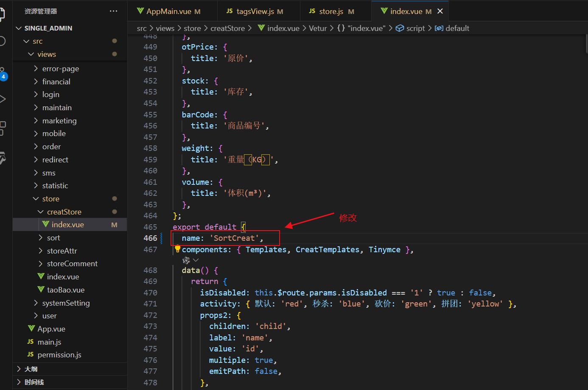Click the 'export default' code line
Screen dimensions: 588x390
209,227
